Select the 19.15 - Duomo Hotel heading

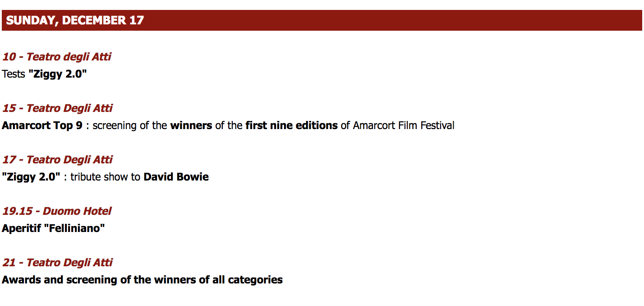(57, 211)
